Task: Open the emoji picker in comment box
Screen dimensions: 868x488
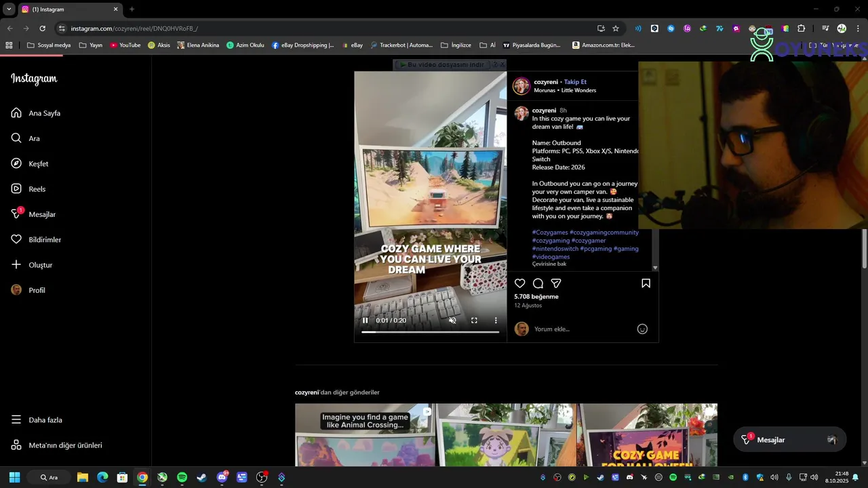Action: (642, 329)
